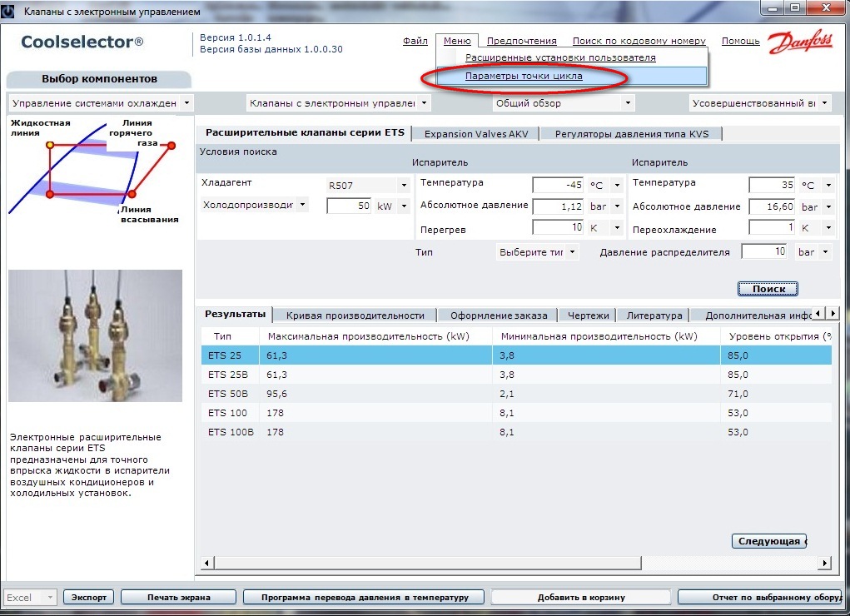This screenshot has height=616, width=850.
Task: Switch to Расширительные клапаны серии ETS tab
Action: point(304,133)
